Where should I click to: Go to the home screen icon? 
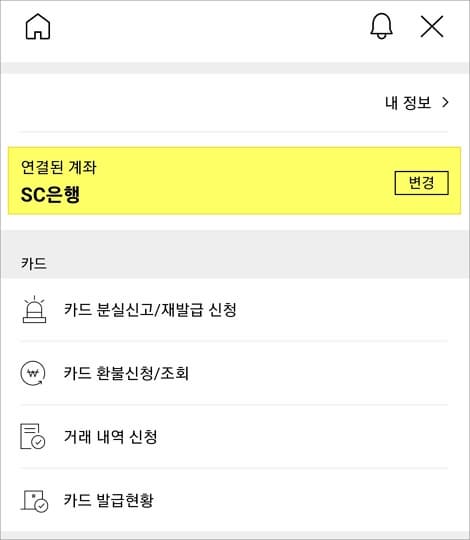pyautogui.click(x=38, y=27)
